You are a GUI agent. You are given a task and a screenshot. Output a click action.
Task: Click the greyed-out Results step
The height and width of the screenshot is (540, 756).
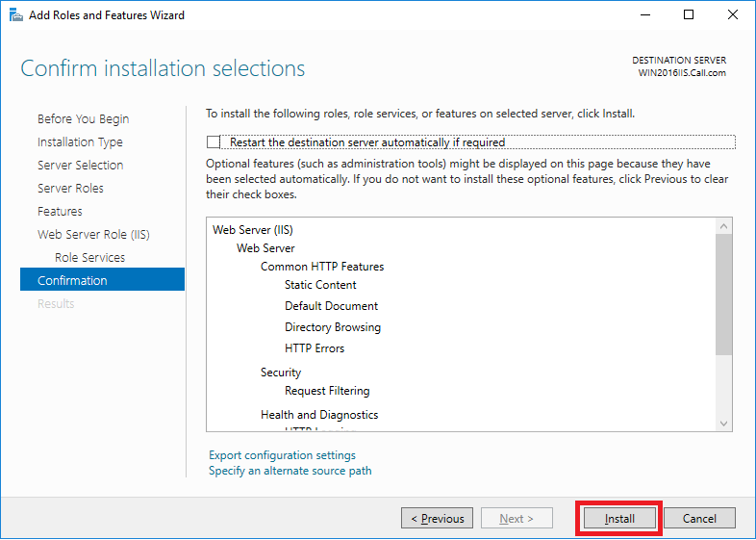56,303
